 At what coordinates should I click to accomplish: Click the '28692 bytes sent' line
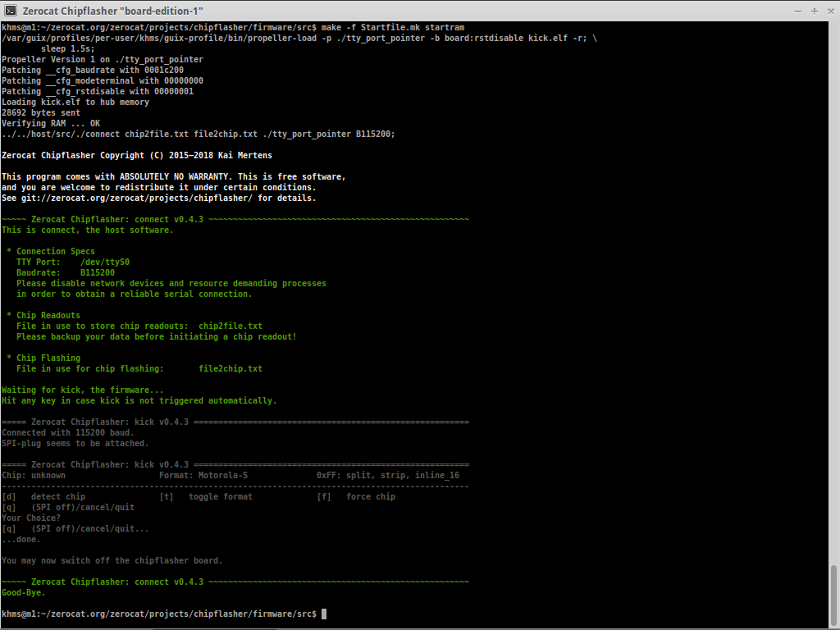pyautogui.click(x=41, y=113)
